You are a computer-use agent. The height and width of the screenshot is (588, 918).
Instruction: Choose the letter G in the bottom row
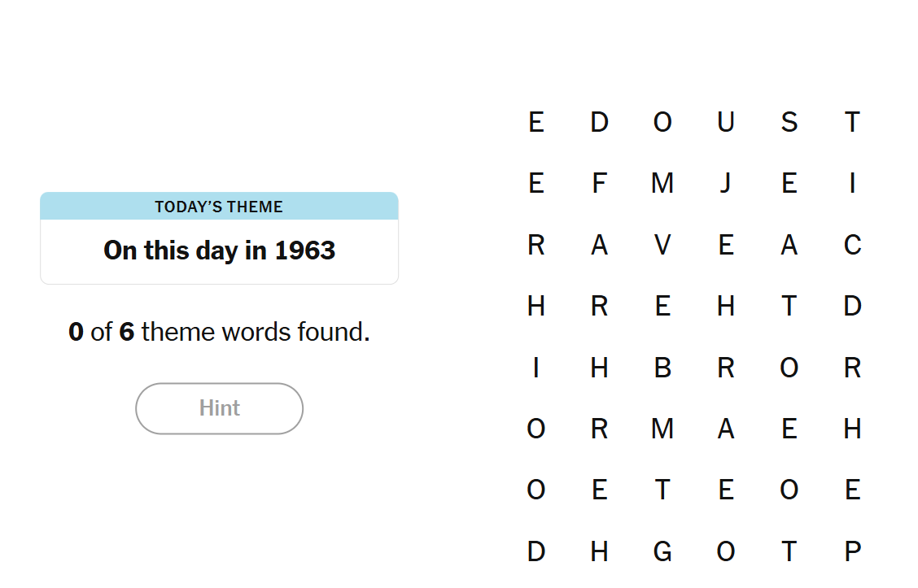coord(662,551)
